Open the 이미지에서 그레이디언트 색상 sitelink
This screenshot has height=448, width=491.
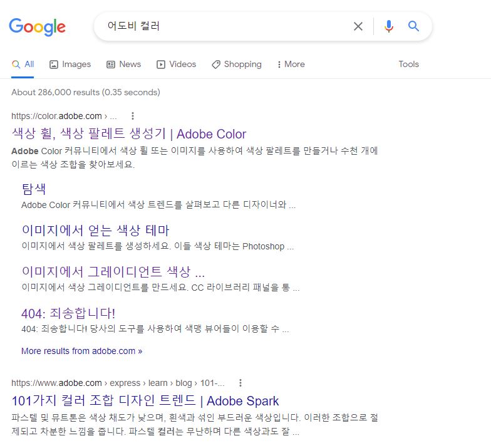113,272
